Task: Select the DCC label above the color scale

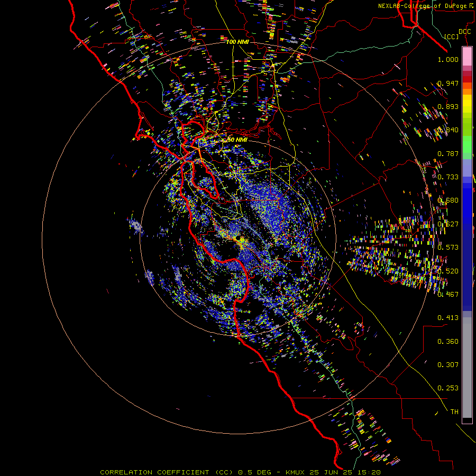Action: (x=464, y=32)
